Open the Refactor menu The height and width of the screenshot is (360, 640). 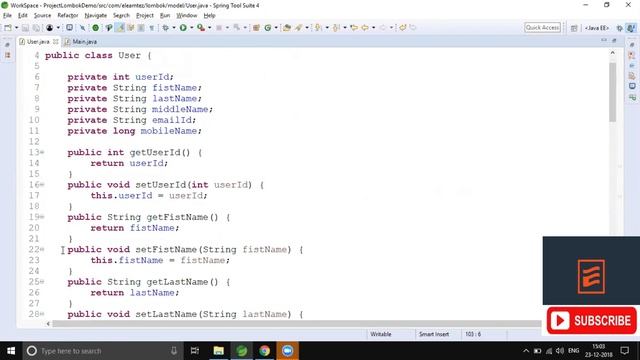(x=68, y=16)
